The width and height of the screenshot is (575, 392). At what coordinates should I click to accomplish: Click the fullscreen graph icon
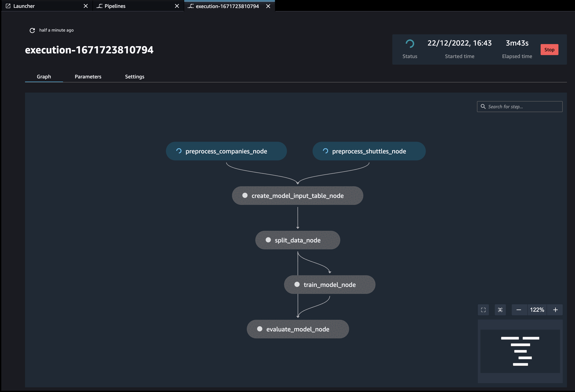483,310
